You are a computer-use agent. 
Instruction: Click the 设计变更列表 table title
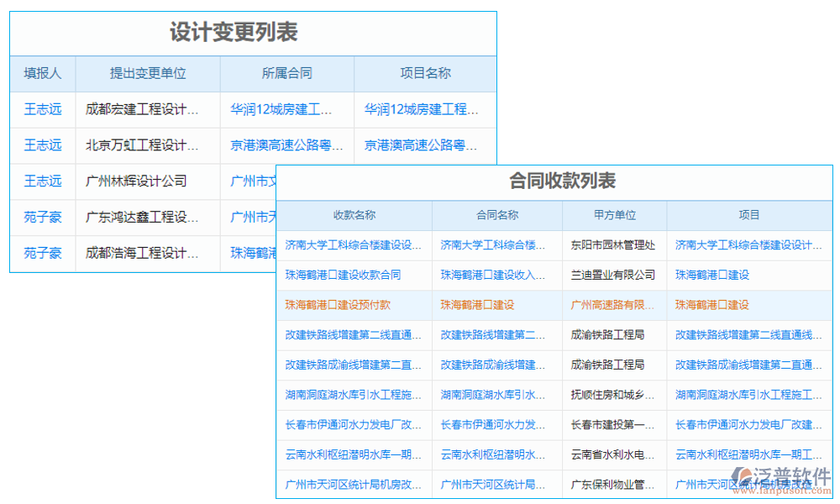click(x=237, y=34)
